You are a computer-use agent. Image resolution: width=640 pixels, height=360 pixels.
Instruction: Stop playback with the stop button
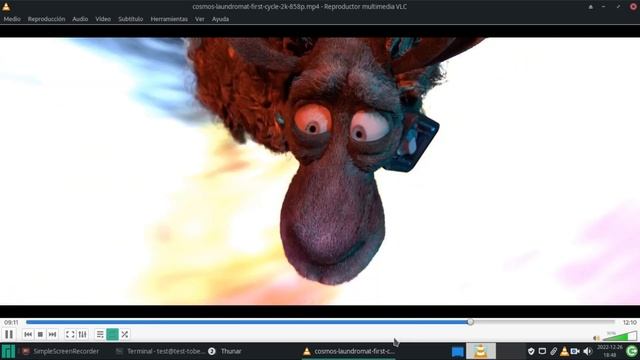(40, 334)
